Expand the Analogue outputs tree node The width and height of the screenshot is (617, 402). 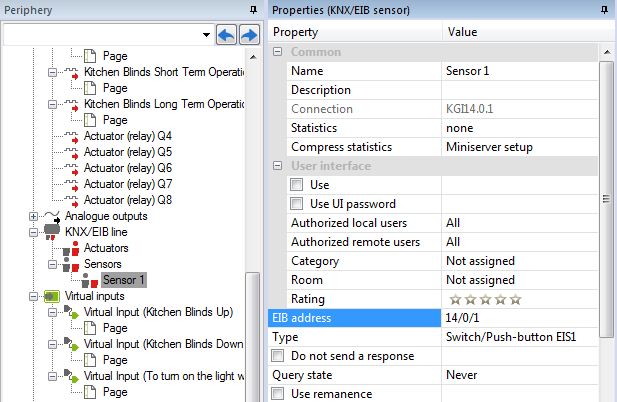pyautogui.click(x=34, y=216)
